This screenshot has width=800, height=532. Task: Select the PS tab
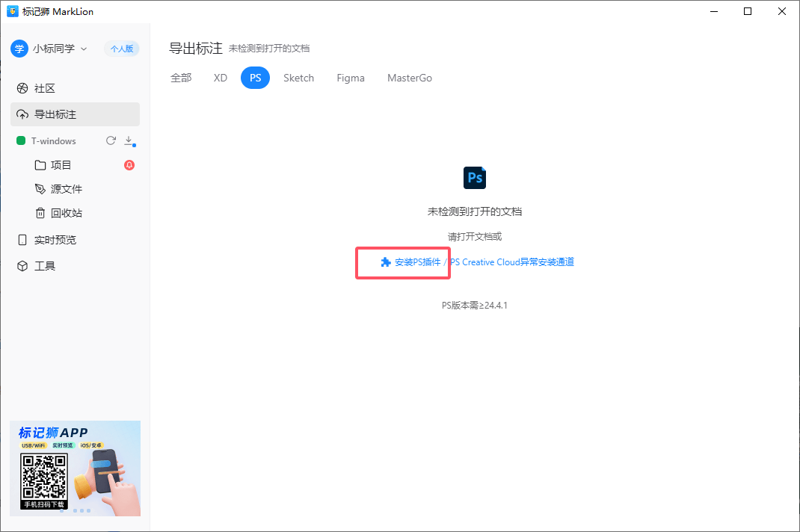click(255, 78)
